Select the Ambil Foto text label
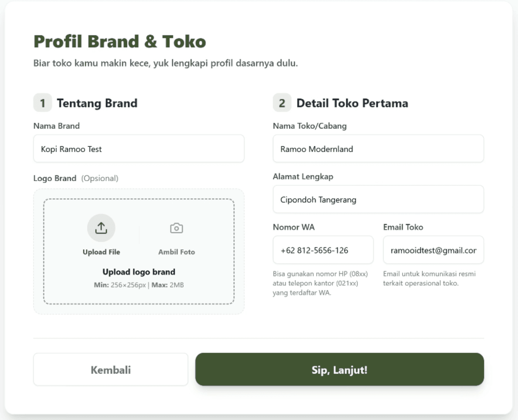 (x=176, y=252)
